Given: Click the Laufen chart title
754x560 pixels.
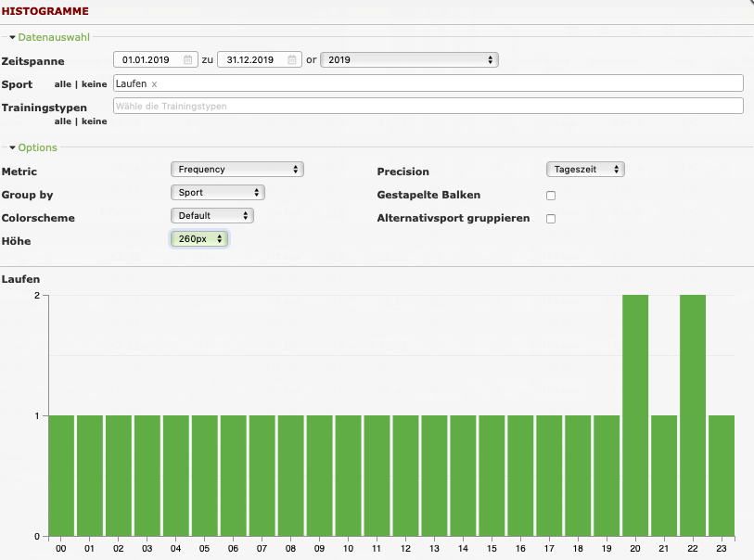Looking at the screenshot, I should pyautogui.click(x=20, y=279).
